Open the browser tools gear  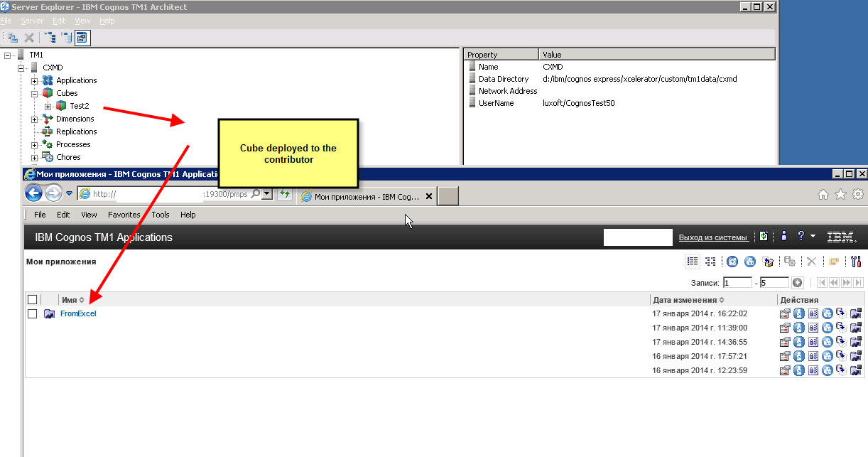[857, 194]
